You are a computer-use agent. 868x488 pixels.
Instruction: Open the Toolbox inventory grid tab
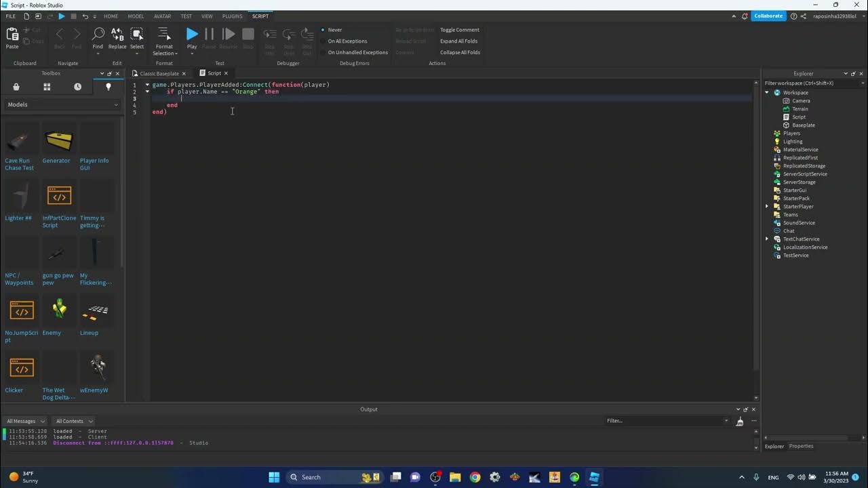[x=47, y=87]
